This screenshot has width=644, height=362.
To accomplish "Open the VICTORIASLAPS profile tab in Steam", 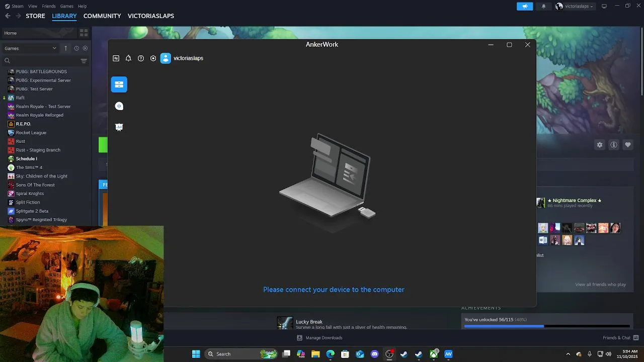I will (151, 16).
